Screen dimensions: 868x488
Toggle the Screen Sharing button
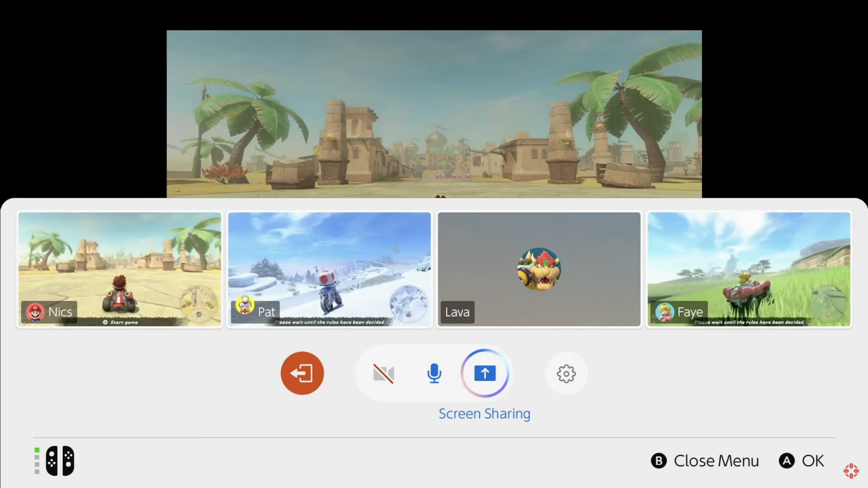pyautogui.click(x=485, y=373)
